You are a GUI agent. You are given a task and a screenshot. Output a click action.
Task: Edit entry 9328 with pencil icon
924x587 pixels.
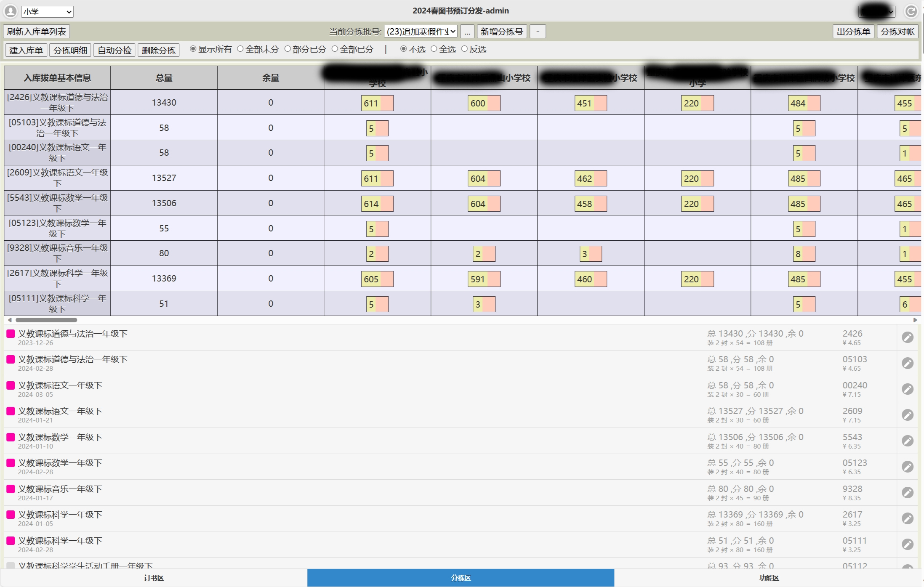908,493
